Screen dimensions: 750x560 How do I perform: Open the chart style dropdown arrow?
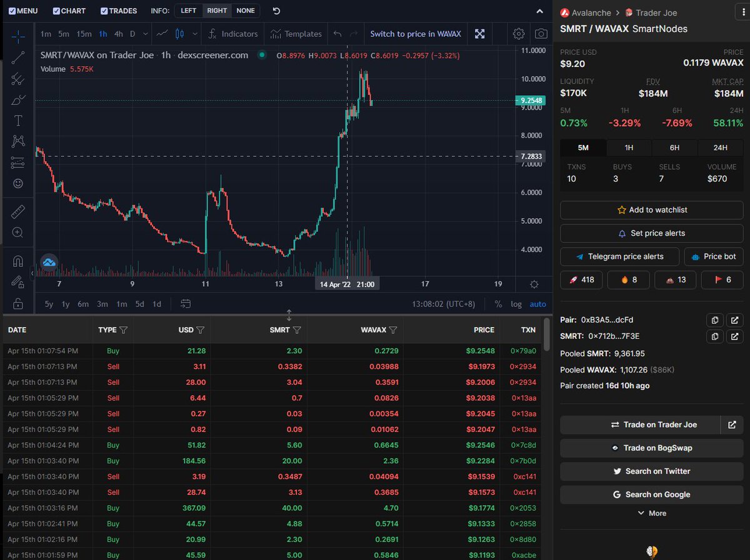coord(195,34)
